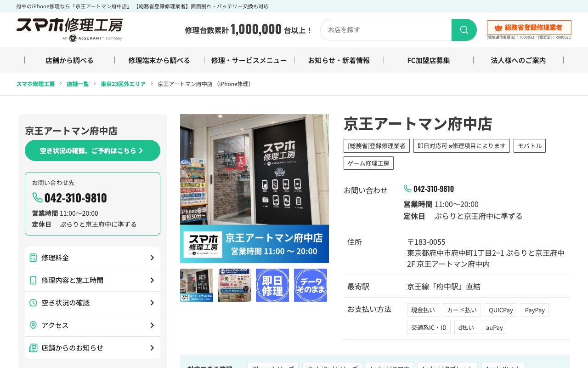
Task: Click the 〒183-0055 postal code text
Action: coord(426,242)
